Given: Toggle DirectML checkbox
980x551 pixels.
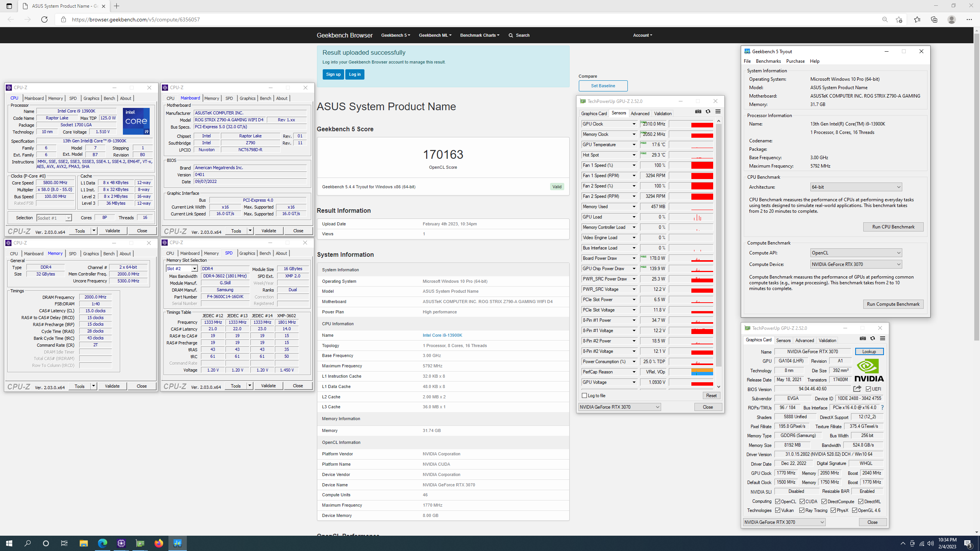Looking at the screenshot, I should pos(861,502).
